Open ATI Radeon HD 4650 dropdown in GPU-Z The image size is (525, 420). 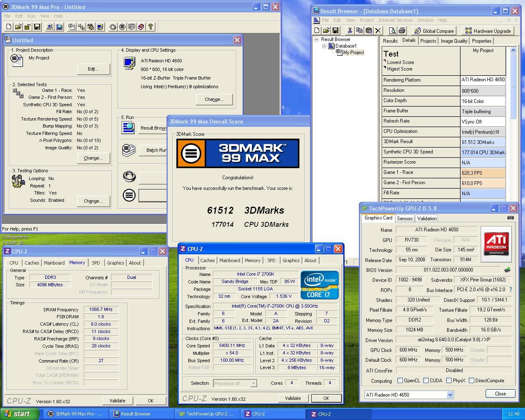[450, 395]
